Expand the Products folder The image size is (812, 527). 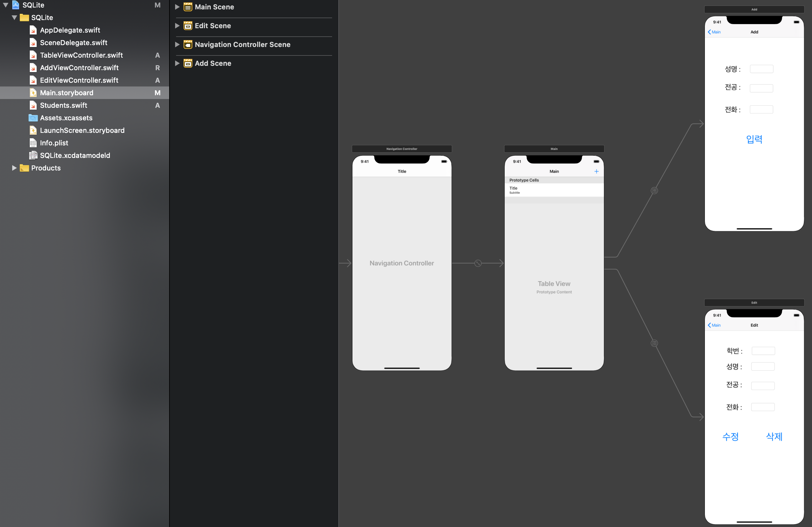(14, 168)
